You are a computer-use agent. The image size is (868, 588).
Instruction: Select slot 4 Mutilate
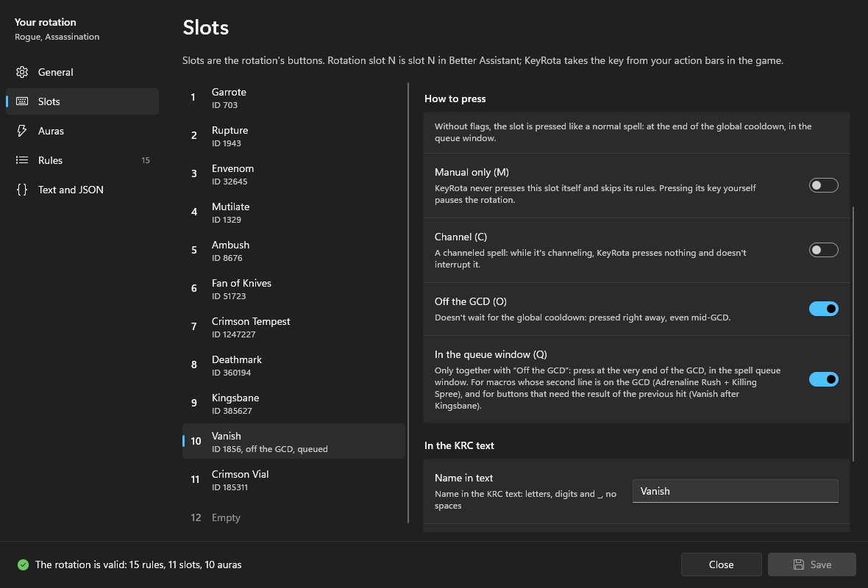click(294, 212)
